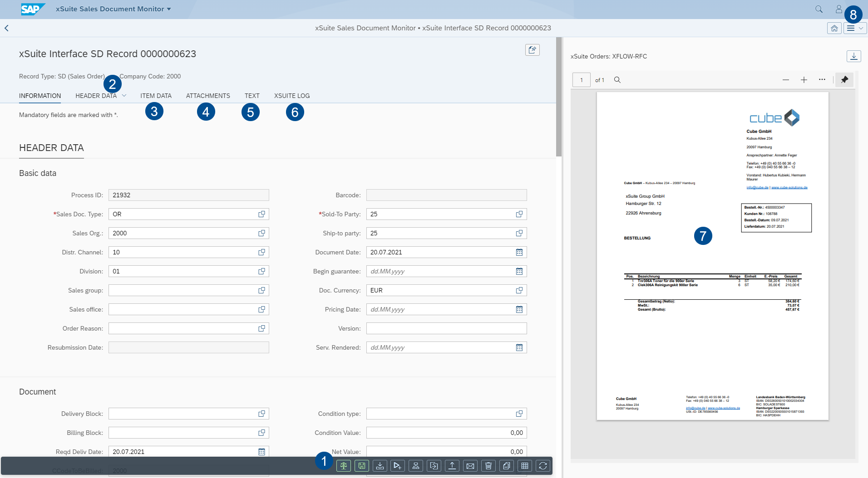868x478 pixels.
Task: Click the back arrow navigation button
Action: pos(7,28)
